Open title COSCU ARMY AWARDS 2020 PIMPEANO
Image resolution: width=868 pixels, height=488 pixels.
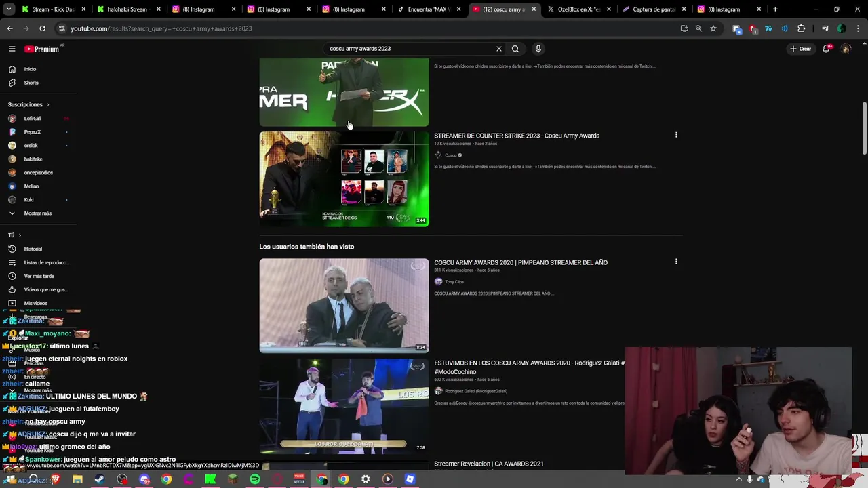click(x=521, y=262)
